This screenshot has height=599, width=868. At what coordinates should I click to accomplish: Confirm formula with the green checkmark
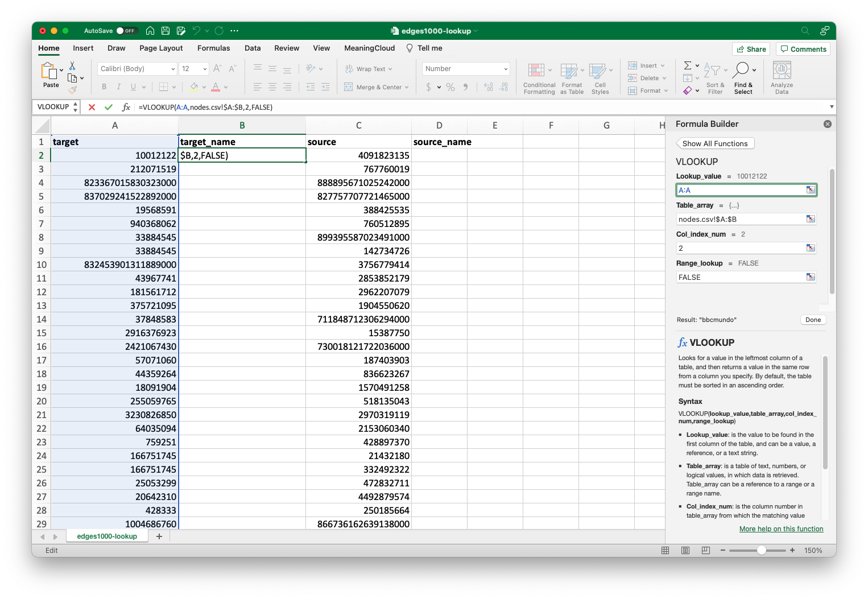(x=109, y=107)
